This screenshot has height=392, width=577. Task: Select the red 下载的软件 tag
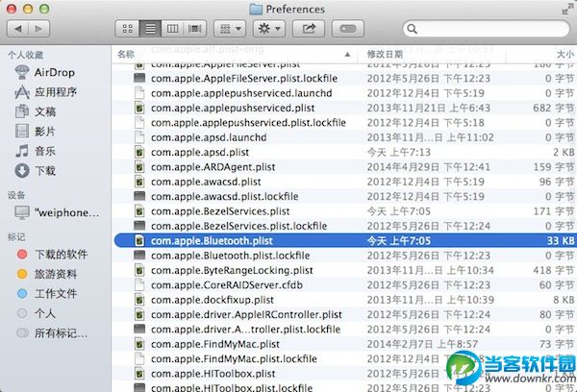[52, 254]
